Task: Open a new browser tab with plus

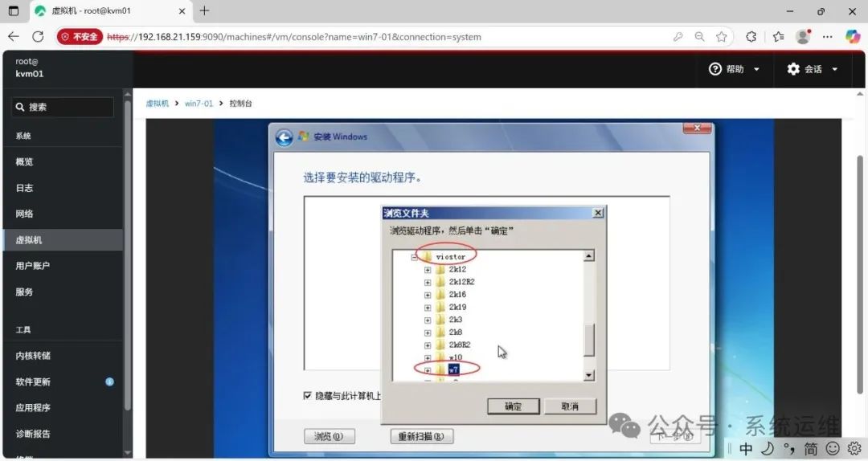Action: click(204, 10)
